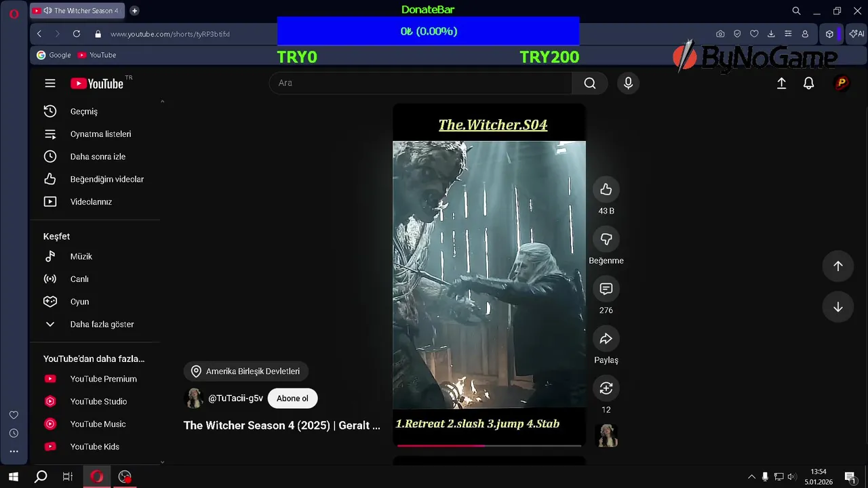This screenshot has height=488, width=868.
Task: Switch to The Witcher Season 4 tab
Action: click(x=78, y=11)
